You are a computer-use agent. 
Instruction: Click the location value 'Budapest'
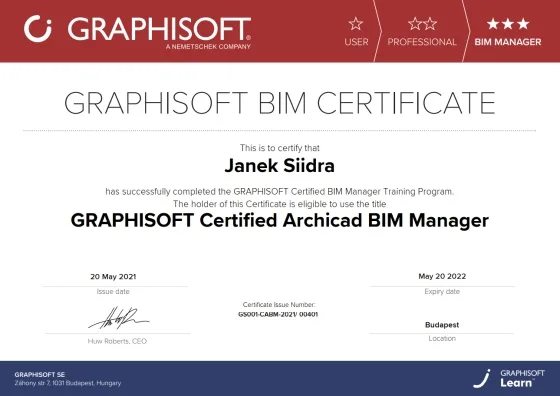(442, 325)
